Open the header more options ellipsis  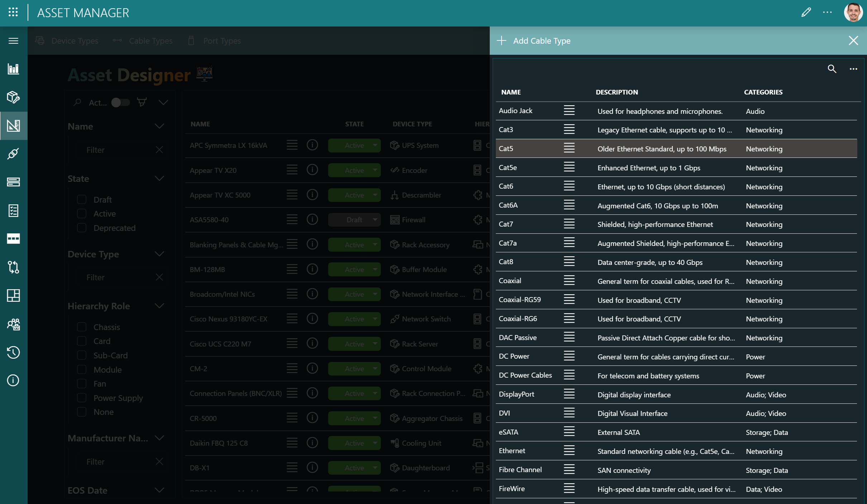pos(827,13)
